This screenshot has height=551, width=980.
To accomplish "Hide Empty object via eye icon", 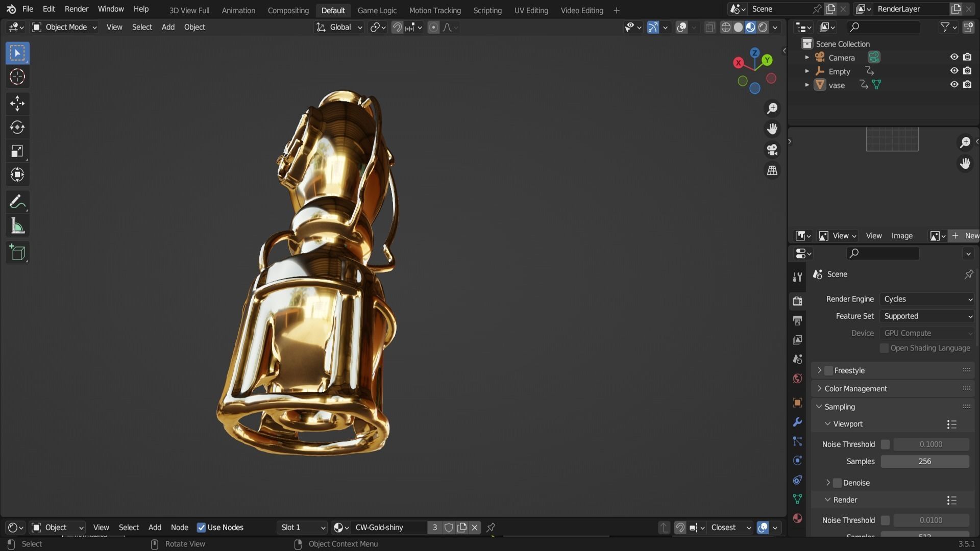I will [954, 71].
